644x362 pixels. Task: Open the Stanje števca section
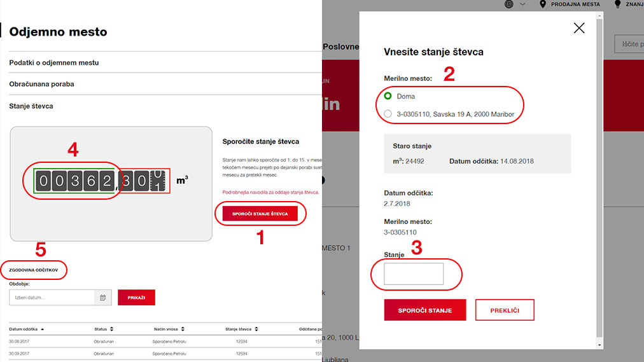(31, 106)
